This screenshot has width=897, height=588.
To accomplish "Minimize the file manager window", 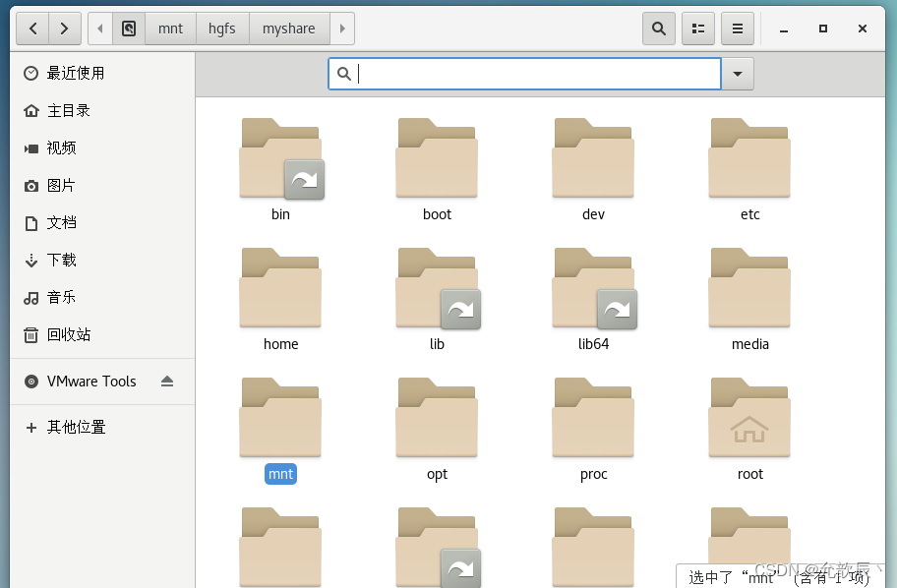I will 784,29.
